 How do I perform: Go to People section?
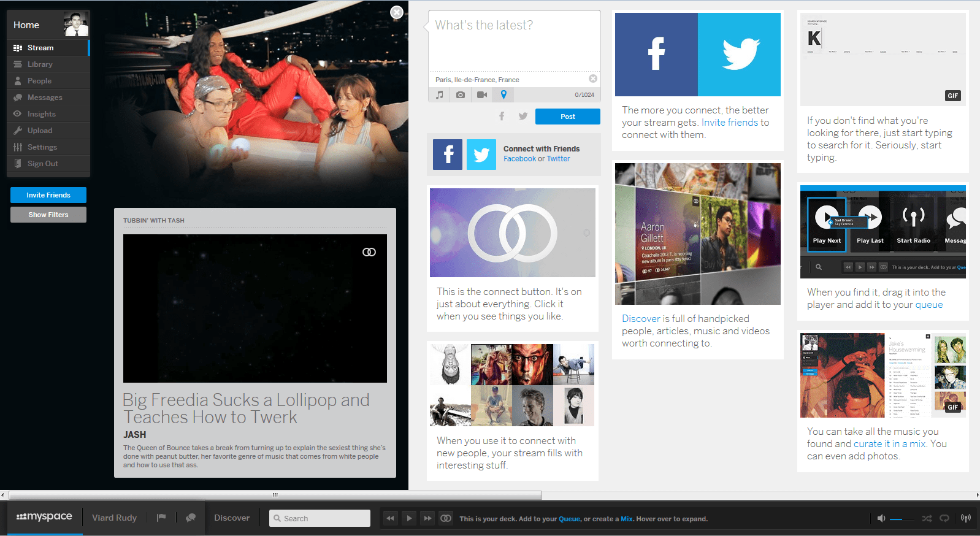48,81
